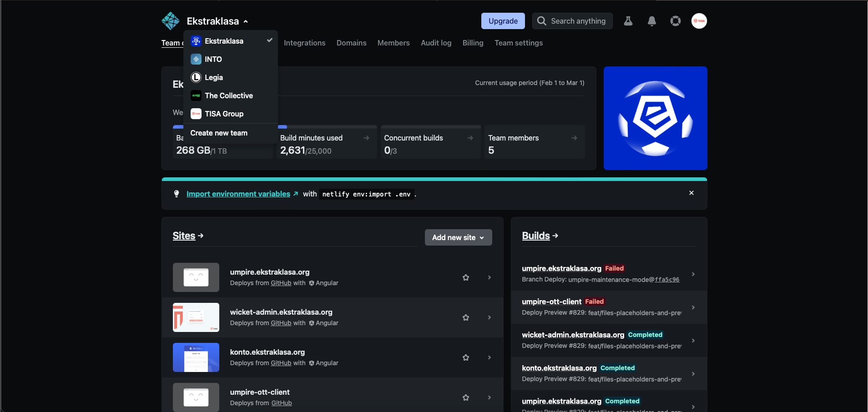Favorite wicket-admin.ekstraklasa.org site star
Screen dimensions: 868x412
point(466,317)
